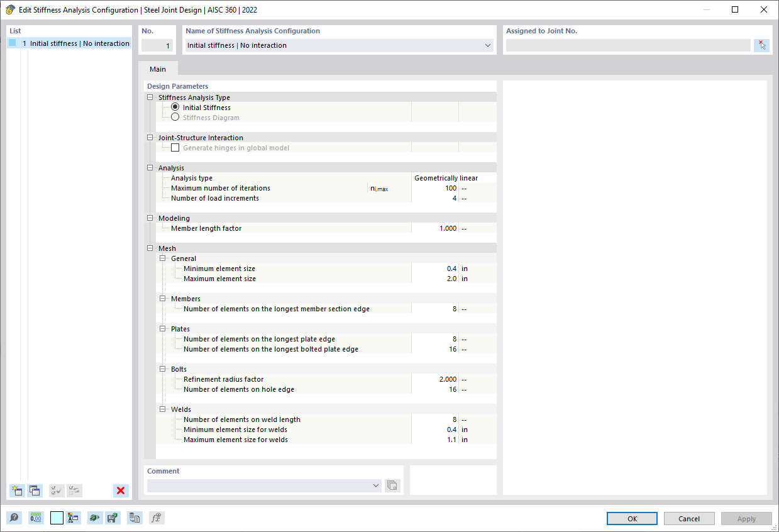The width and height of the screenshot is (779, 532).
Task: Toggle Generate hinges in global model checkbox
Action: coord(175,148)
